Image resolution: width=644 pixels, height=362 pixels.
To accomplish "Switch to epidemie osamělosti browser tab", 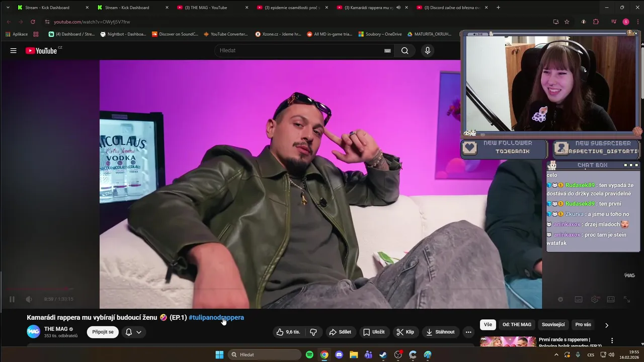I will (x=292, y=8).
